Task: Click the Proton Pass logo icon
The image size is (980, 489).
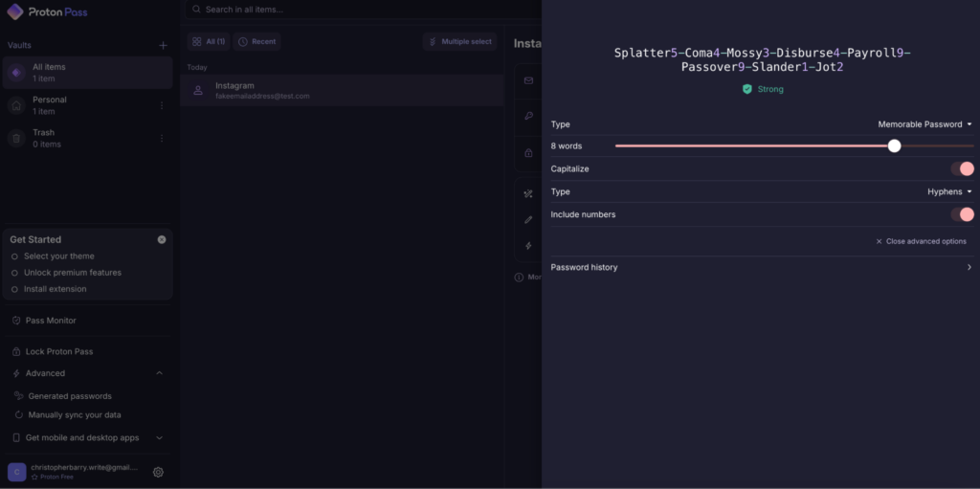Action: click(x=15, y=11)
